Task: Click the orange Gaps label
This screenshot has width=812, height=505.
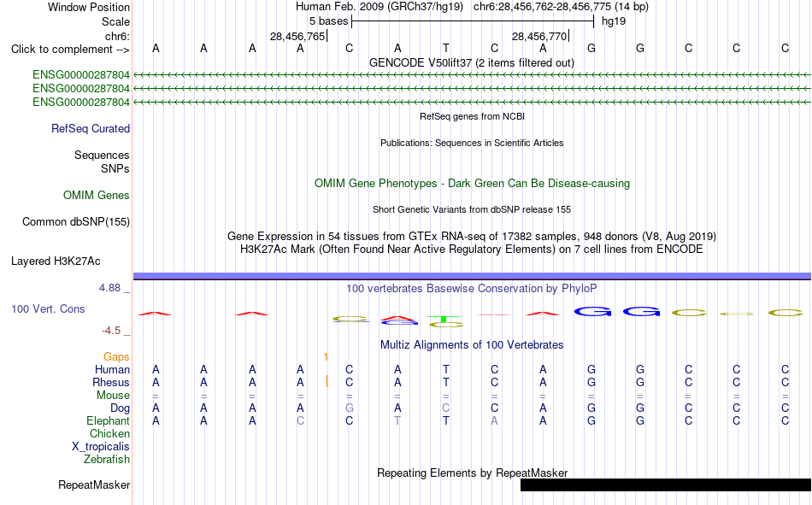Action: 116,357
